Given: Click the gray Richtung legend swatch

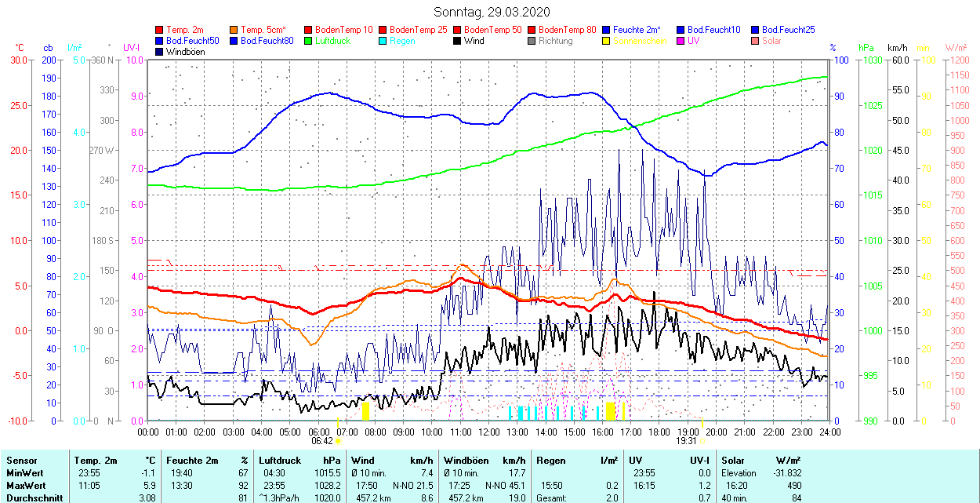Looking at the screenshot, I should pyautogui.click(x=532, y=41).
